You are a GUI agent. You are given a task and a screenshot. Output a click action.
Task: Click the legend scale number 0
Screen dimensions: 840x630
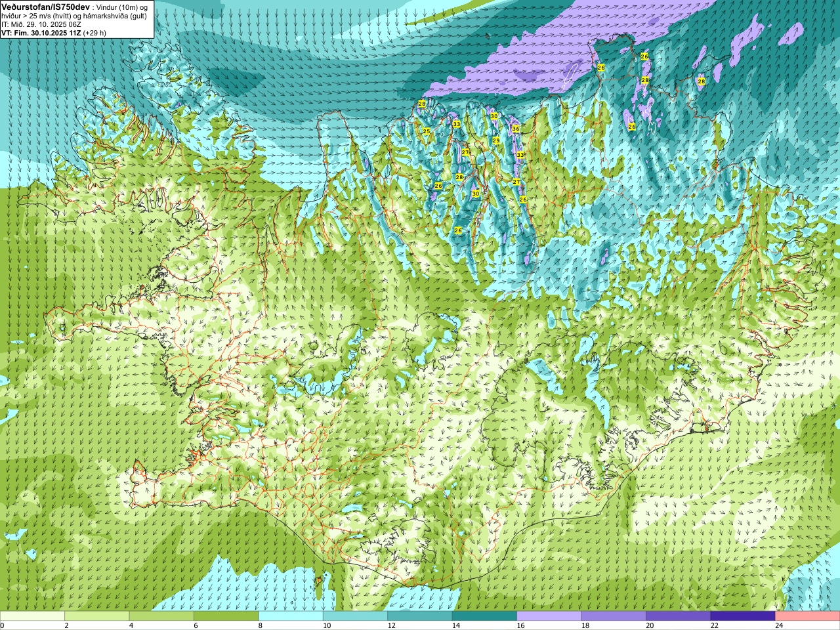[3, 625]
